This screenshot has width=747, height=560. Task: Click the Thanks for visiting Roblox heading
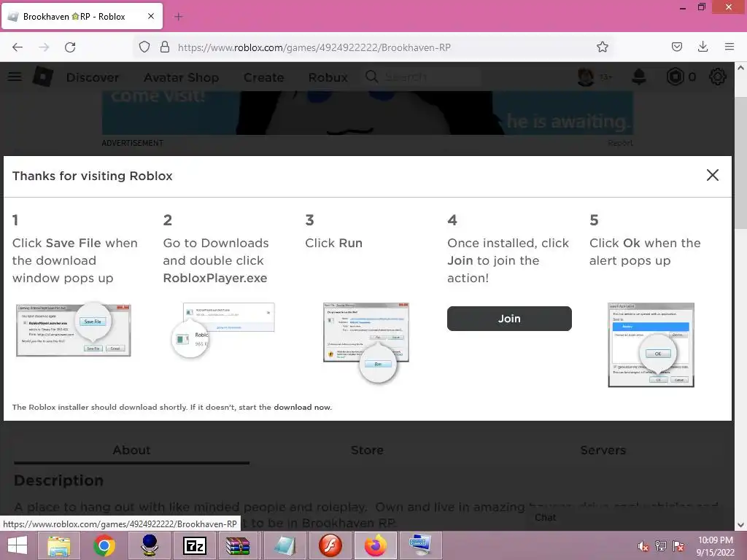93,176
